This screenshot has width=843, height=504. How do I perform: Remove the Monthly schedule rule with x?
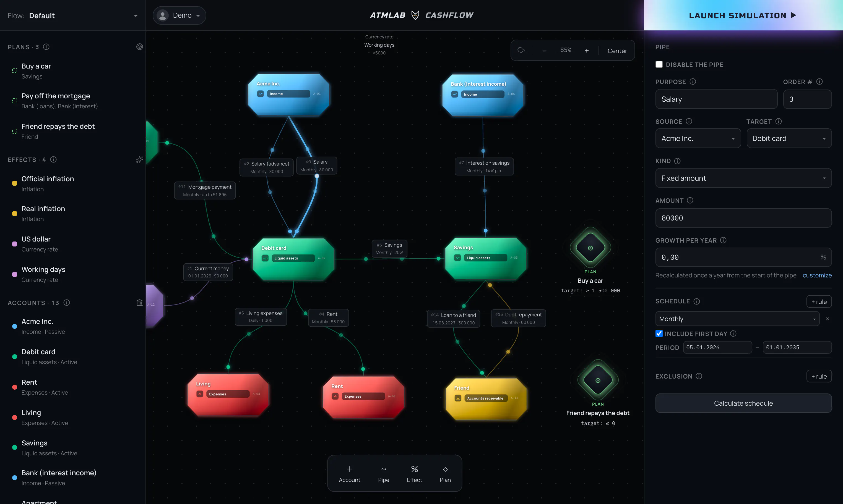(828, 319)
